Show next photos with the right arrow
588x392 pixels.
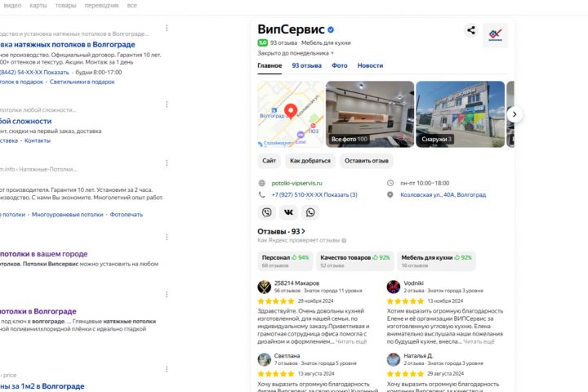(514, 114)
